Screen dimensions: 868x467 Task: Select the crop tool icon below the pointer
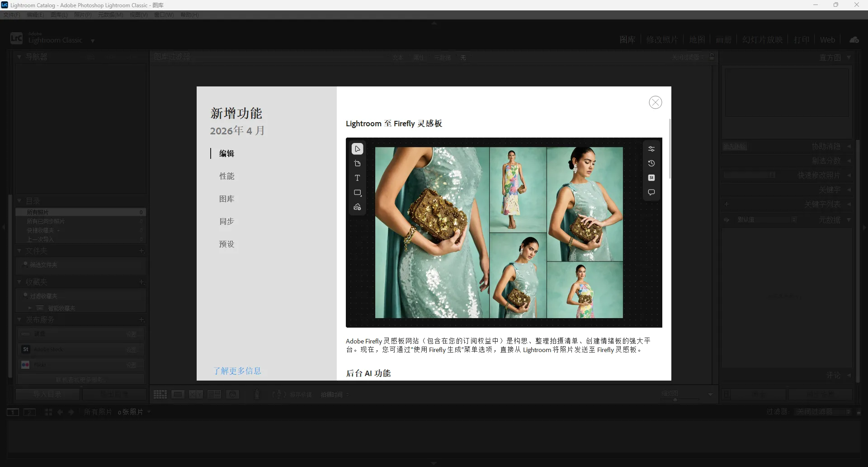pyautogui.click(x=357, y=163)
